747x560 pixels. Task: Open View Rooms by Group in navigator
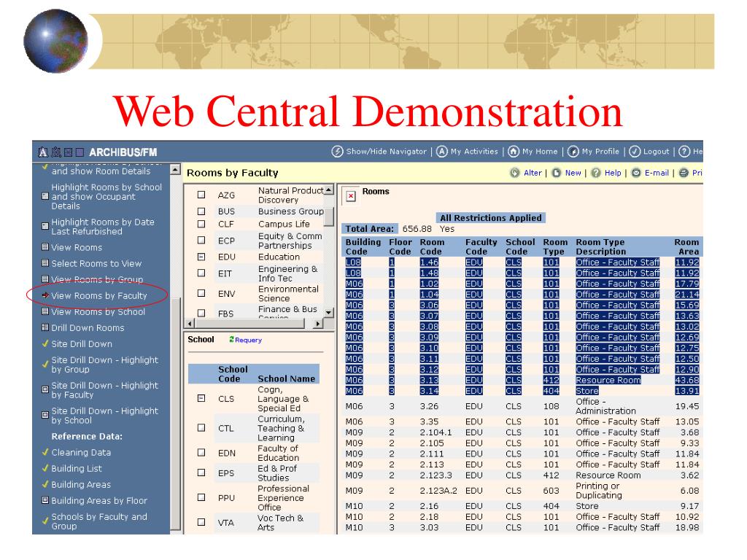[x=97, y=279]
